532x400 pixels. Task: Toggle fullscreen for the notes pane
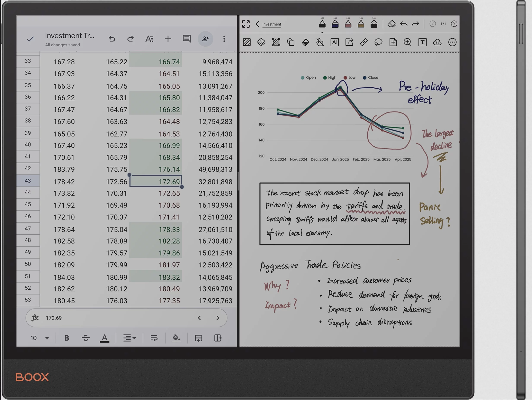[246, 24]
